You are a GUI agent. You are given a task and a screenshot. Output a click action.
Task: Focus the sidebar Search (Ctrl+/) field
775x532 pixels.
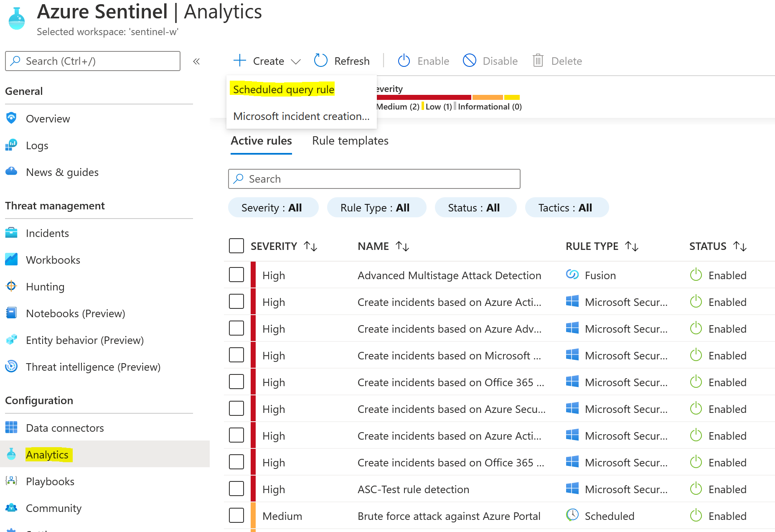click(93, 61)
